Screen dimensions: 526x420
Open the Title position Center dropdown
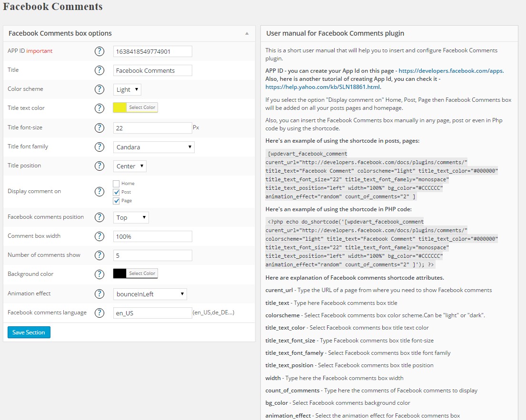click(x=130, y=166)
